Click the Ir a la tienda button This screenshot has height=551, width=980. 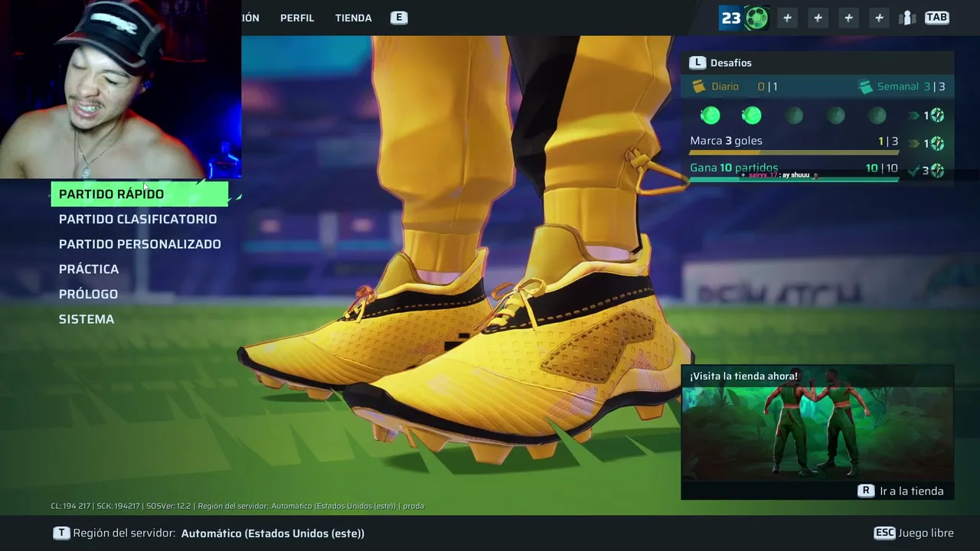912,491
